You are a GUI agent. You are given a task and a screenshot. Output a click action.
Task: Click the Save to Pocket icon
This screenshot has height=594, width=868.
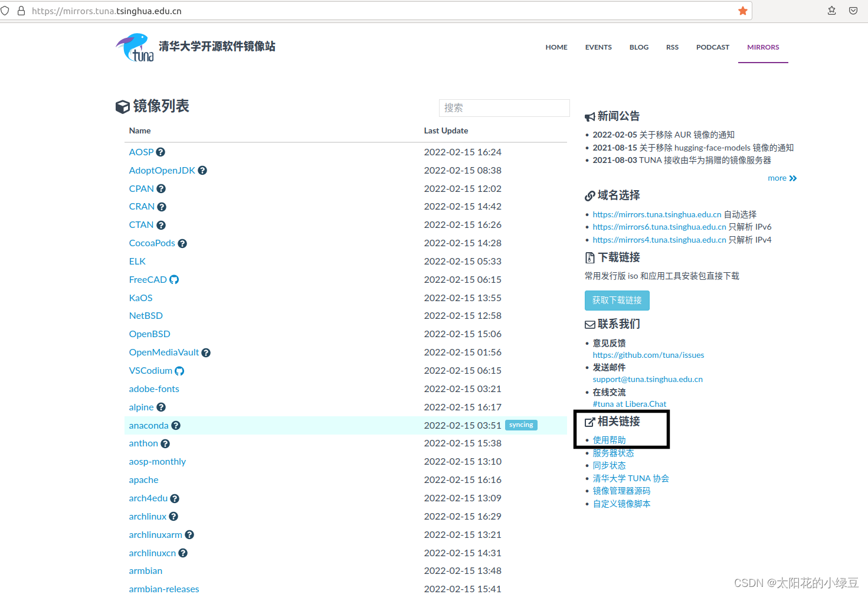pos(853,10)
